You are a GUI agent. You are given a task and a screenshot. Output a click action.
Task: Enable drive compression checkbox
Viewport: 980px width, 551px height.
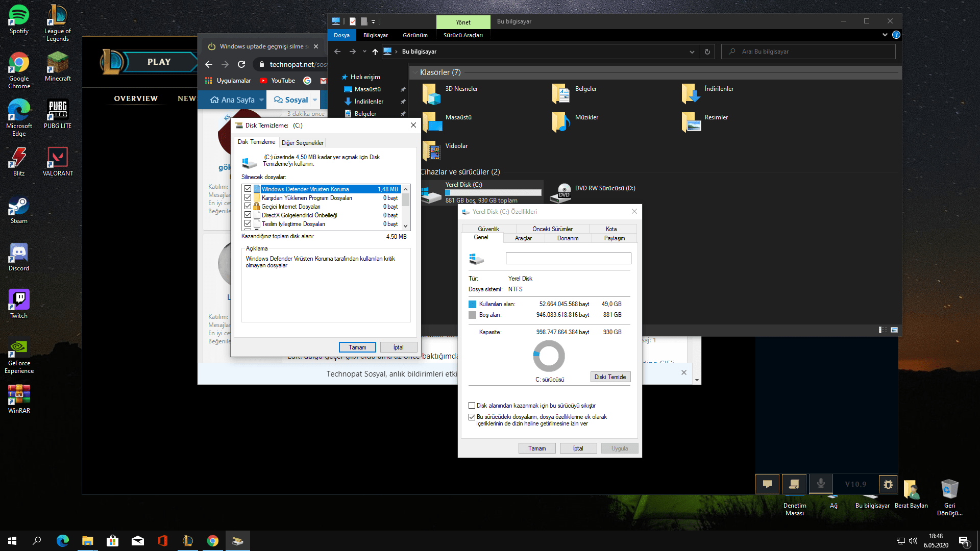pos(472,406)
